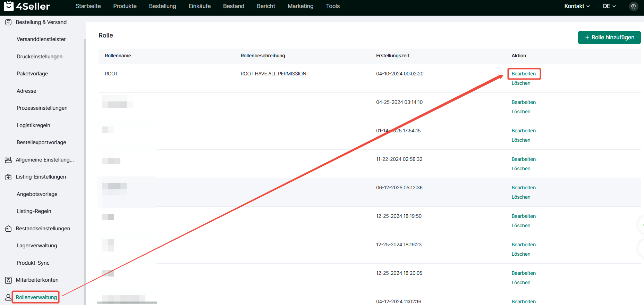Click the sidebar vertical scrollbar
644x305 pixels.
coord(85,172)
